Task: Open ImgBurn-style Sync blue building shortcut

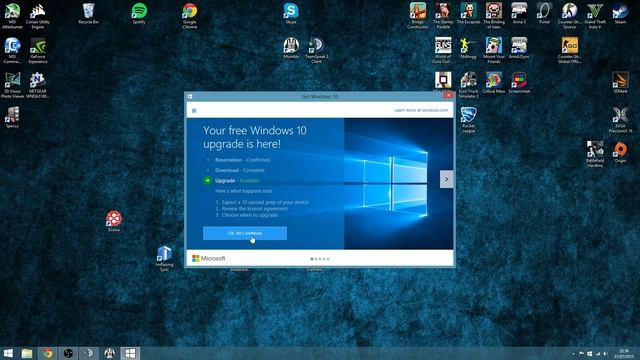Action: (x=164, y=258)
